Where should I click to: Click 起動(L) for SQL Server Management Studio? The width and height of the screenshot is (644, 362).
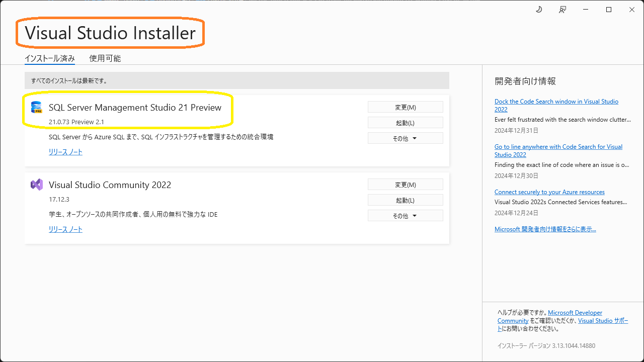pyautogui.click(x=406, y=123)
